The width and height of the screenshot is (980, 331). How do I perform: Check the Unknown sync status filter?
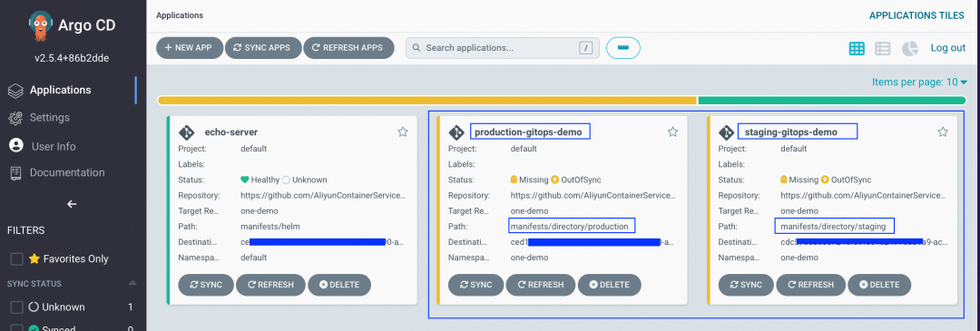tap(17, 307)
